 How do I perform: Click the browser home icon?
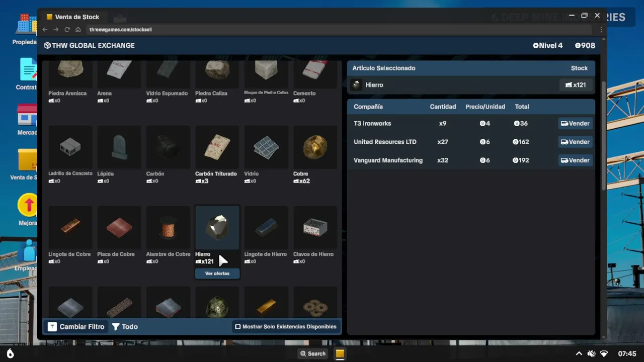point(78,30)
